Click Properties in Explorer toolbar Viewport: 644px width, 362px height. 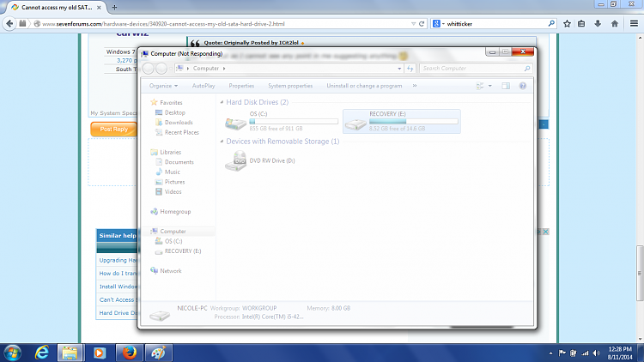[x=241, y=86]
